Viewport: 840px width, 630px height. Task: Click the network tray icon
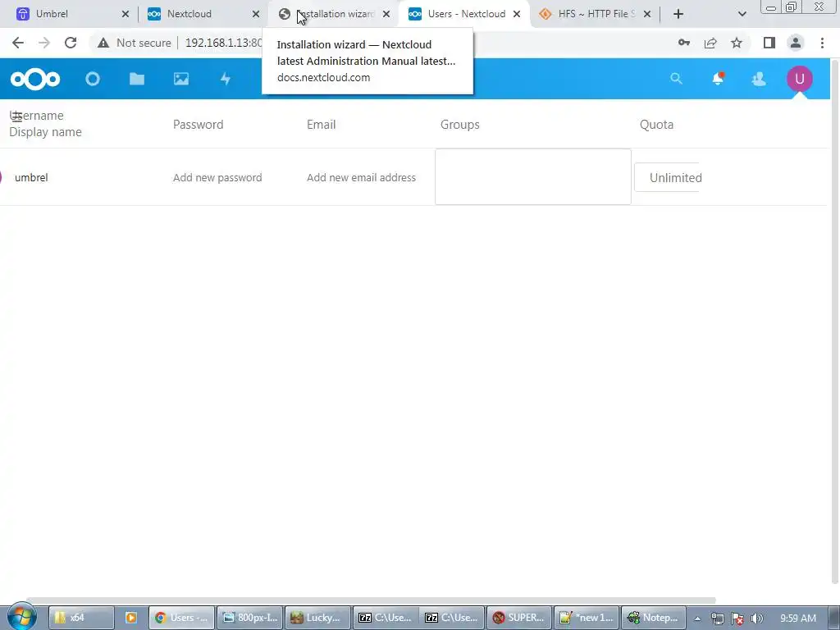pos(717,619)
